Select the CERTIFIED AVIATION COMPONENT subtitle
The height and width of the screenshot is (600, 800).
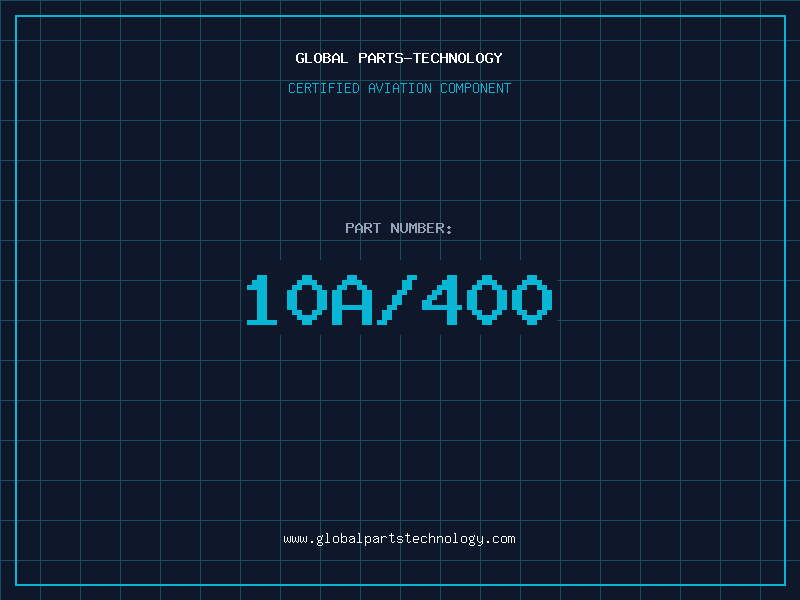click(x=399, y=88)
